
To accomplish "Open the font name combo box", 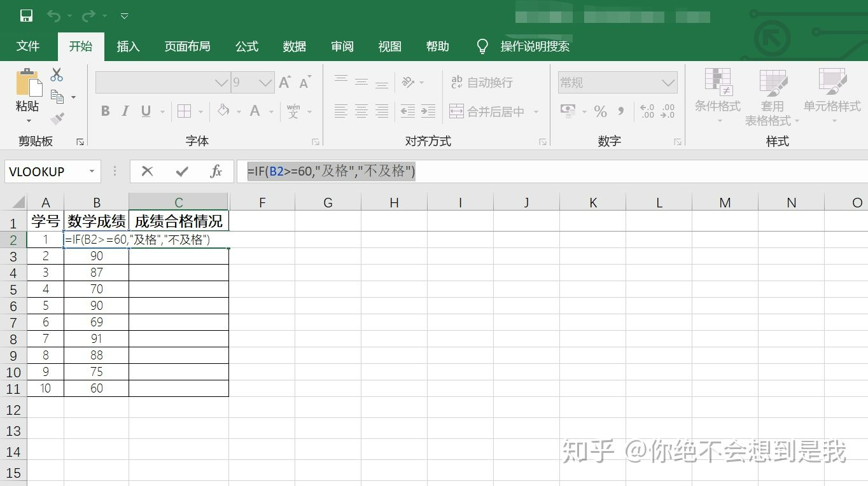I will [162, 83].
